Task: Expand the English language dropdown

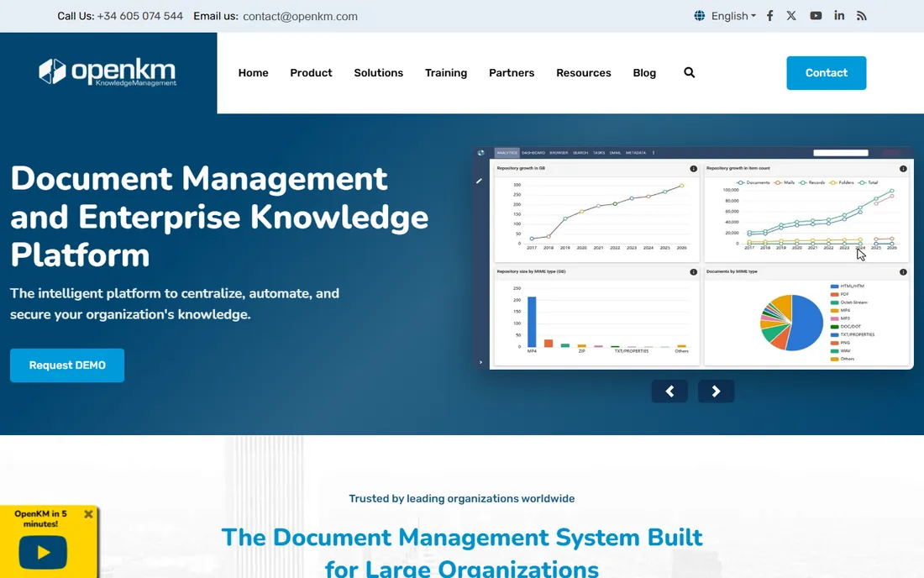Action: [733, 16]
